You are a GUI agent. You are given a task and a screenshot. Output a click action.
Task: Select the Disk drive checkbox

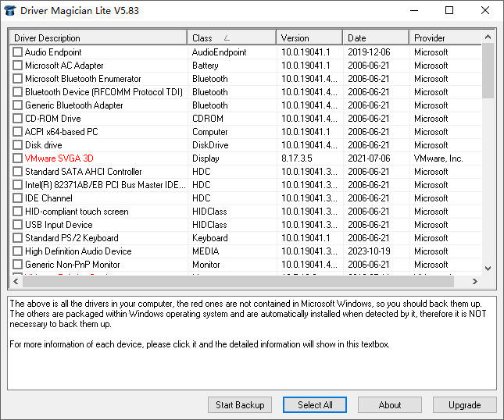pyautogui.click(x=17, y=145)
